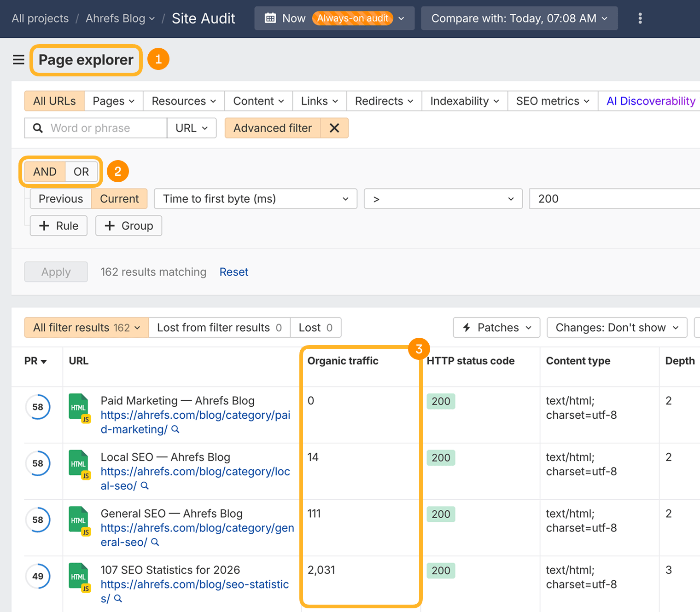Open the Links tab menu

tap(320, 101)
